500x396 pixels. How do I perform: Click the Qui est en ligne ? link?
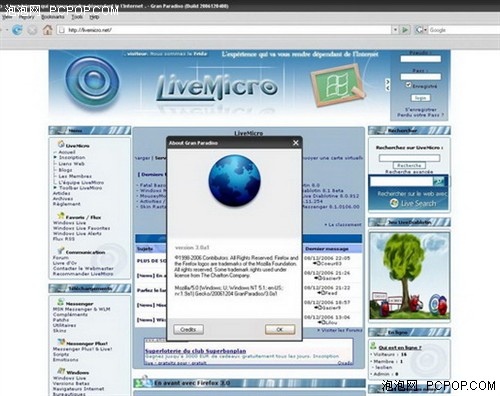(x=400, y=347)
